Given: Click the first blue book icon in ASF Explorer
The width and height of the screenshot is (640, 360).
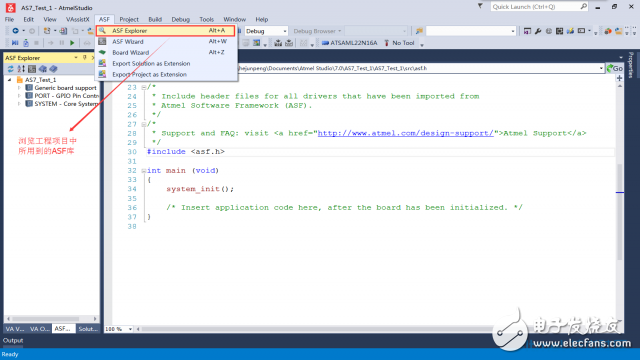Looking at the screenshot, I should (42, 69).
